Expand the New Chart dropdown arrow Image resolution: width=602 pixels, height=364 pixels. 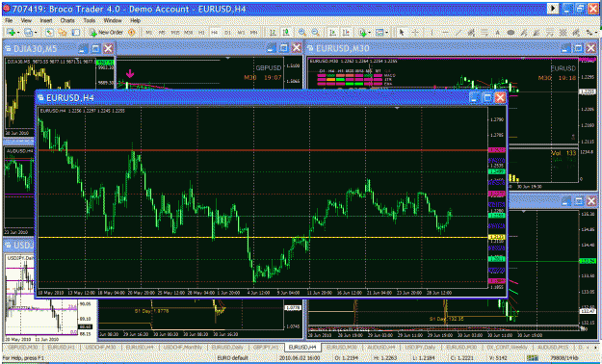pyautogui.click(x=17, y=33)
